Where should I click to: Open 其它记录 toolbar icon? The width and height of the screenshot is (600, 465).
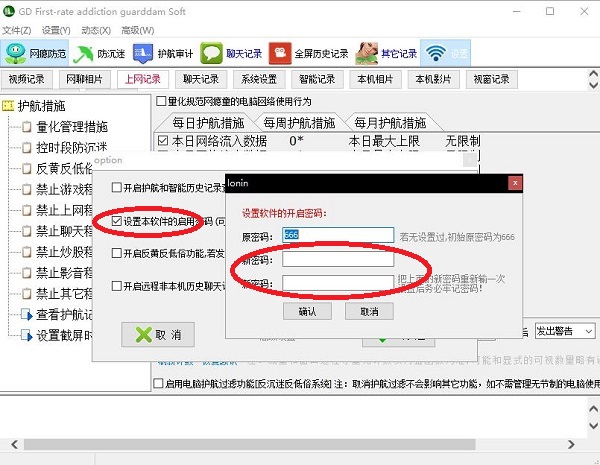pyautogui.click(x=367, y=53)
